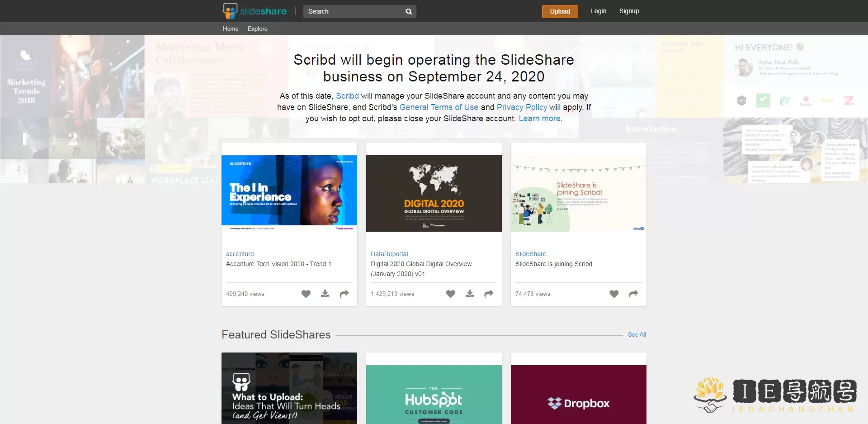This screenshot has height=424, width=868.
Task: Like the Accenture Tech Vision presentation
Action: (x=306, y=294)
